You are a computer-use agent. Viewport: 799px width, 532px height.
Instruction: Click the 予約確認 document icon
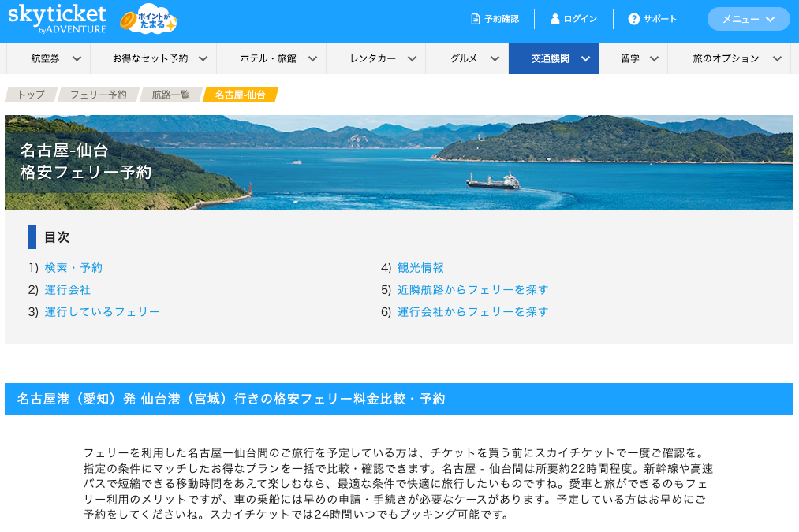pyautogui.click(x=475, y=19)
